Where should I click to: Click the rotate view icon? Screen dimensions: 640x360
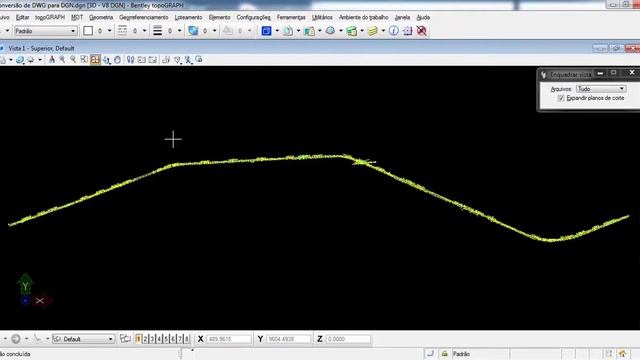pyautogui.click(x=107, y=60)
